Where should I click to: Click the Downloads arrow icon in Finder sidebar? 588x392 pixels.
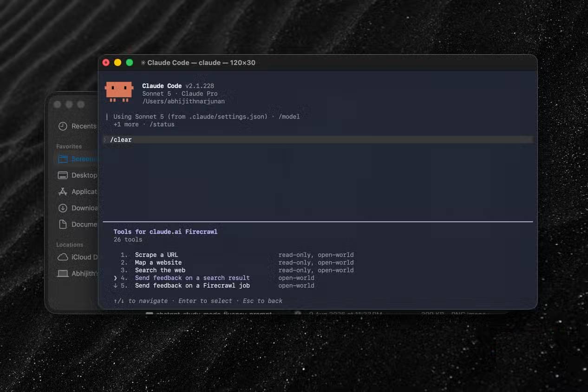click(x=63, y=208)
